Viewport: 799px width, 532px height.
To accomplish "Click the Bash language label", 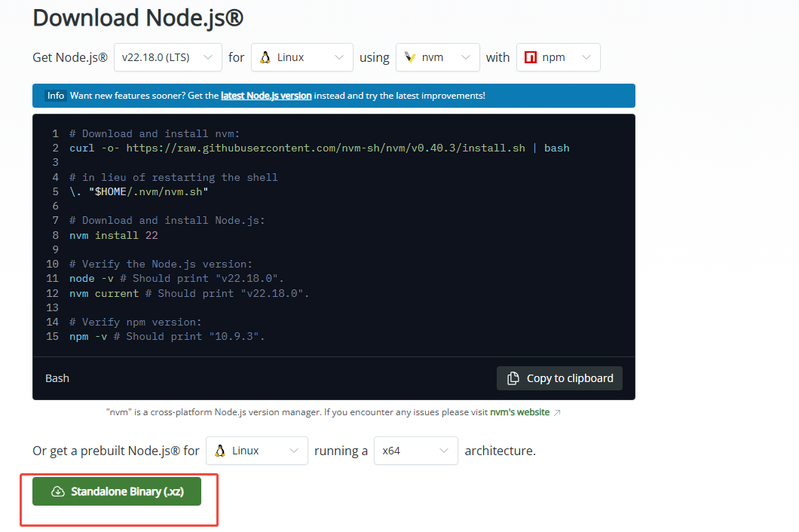I will [57, 378].
